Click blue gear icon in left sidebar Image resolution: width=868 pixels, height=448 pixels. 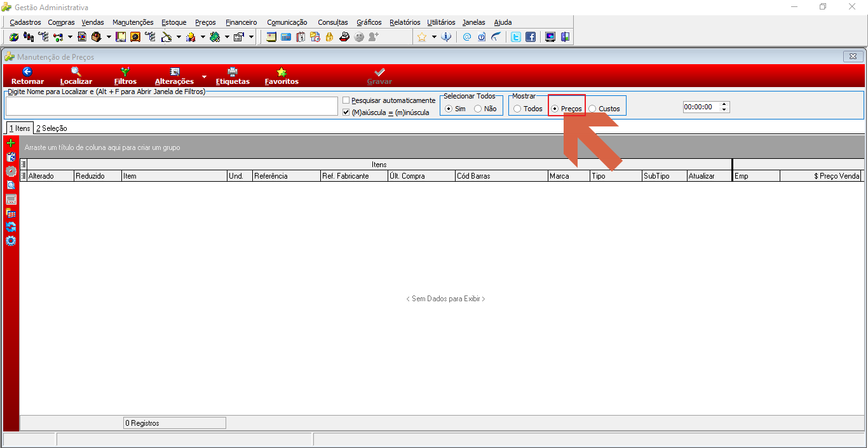[11, 241]
